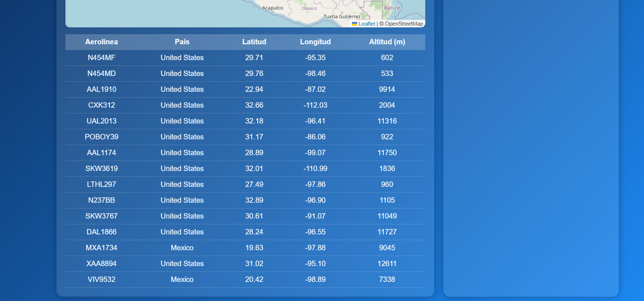Screen dimensions: 644x301
Task: Select flight CXK312 in the table
Action: tap(101, 105)
